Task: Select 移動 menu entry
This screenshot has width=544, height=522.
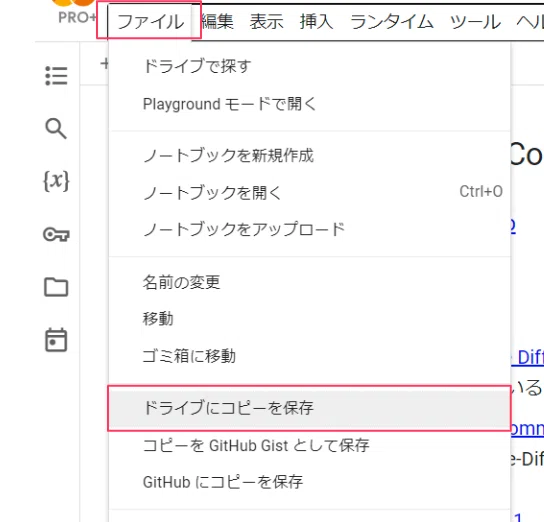Action: coord(309,319)
